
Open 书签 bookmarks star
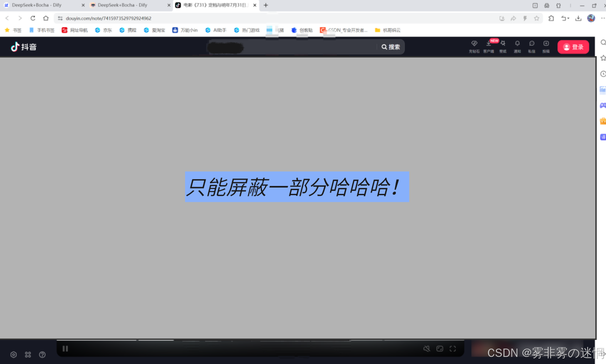[13, 30]
